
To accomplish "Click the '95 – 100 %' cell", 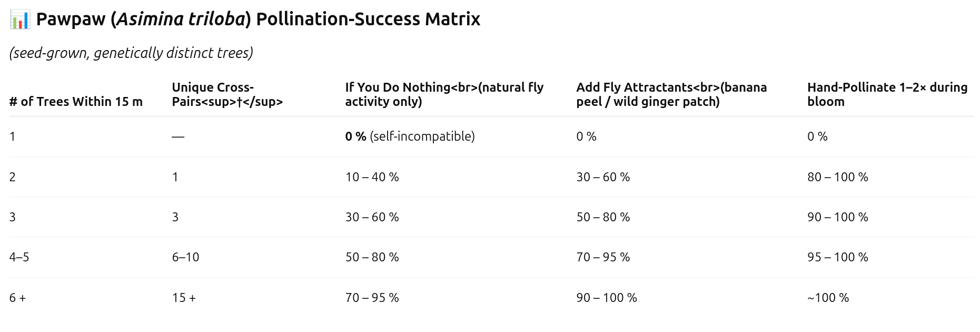I will (837, 257).
